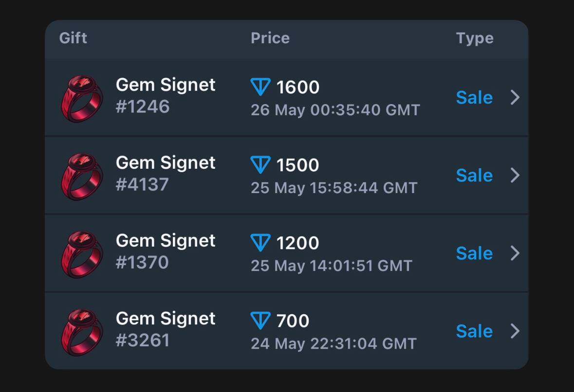Click the TON icon next to 700

tap(260, 321)
